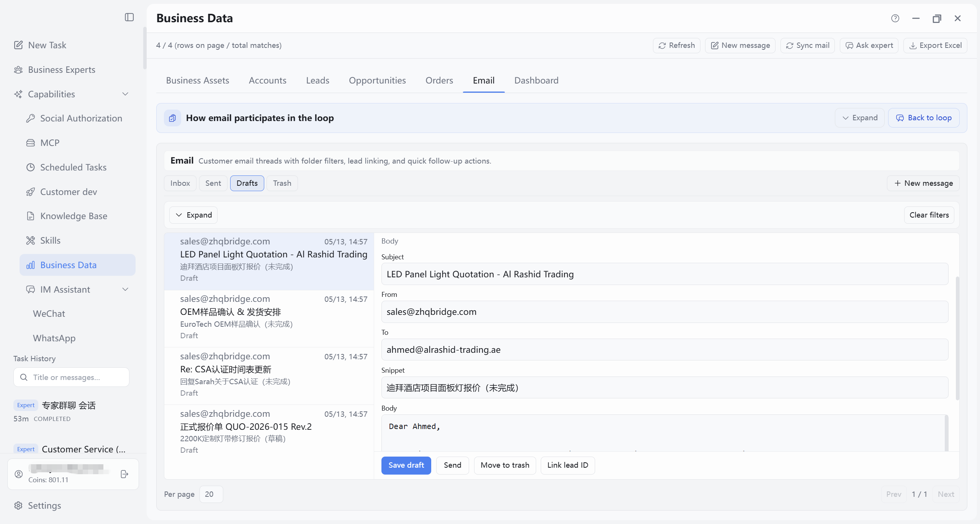Click the help question mark icon
This screenshot has height=524, width=980.
[x=895, y=18]
